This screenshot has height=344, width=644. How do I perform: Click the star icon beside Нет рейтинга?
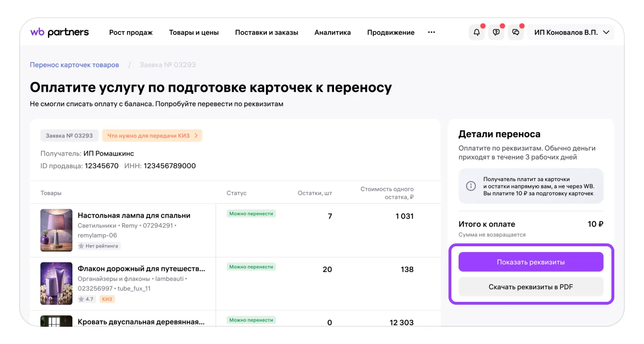click(x=81, y=246)
